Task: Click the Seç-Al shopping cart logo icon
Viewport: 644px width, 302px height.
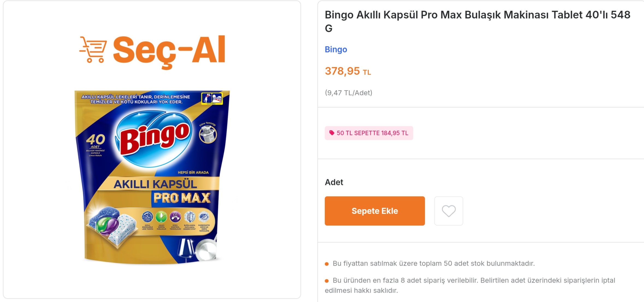Action: 93,50
